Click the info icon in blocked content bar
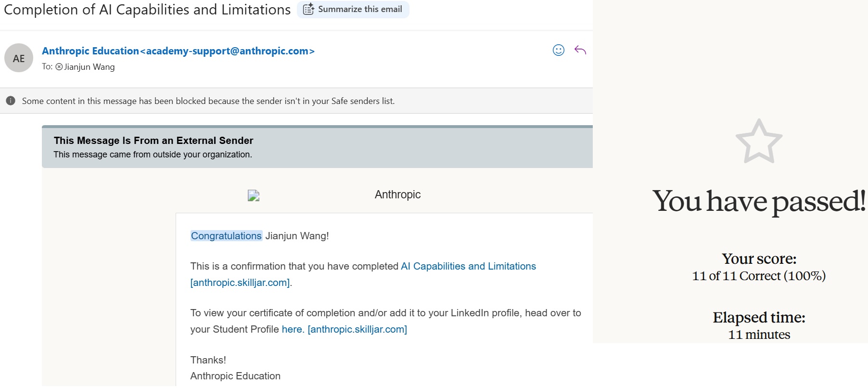This screenshot has width=868, height=388. (x=11, y=101)
